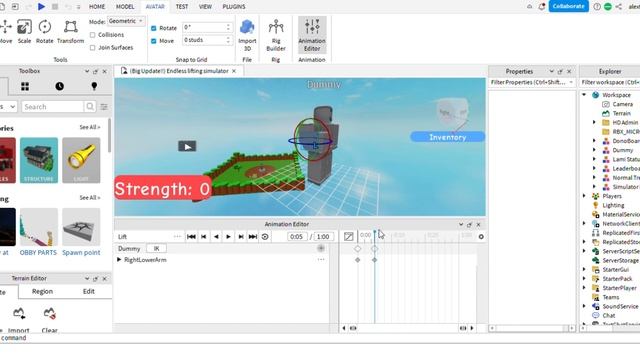Expand the RightLowerArm track
Image resolution: width=640 pixels, height=360 pixels.
pos(119,260)
